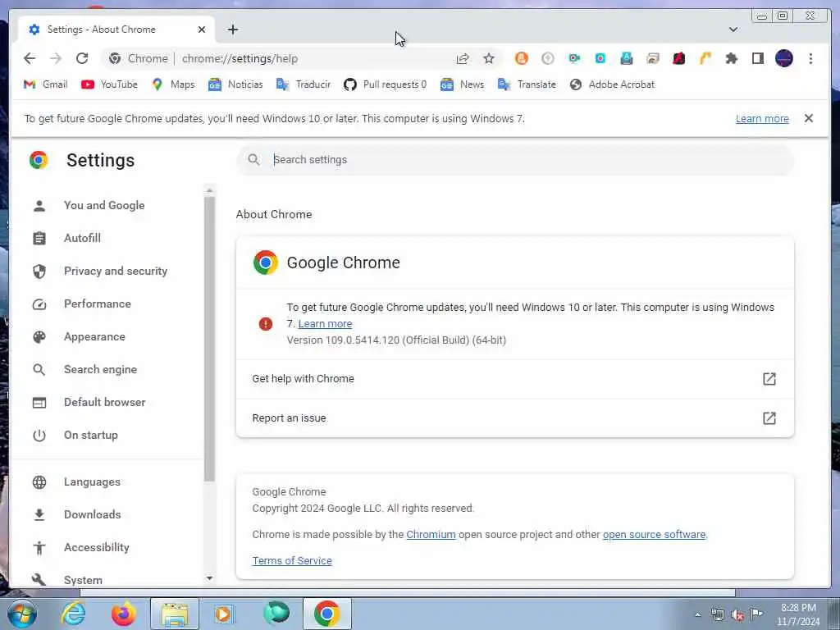This screenshot has width=840, height=630.
Task: Close the Settings - About Chrome tab
Action: [202, 30]
